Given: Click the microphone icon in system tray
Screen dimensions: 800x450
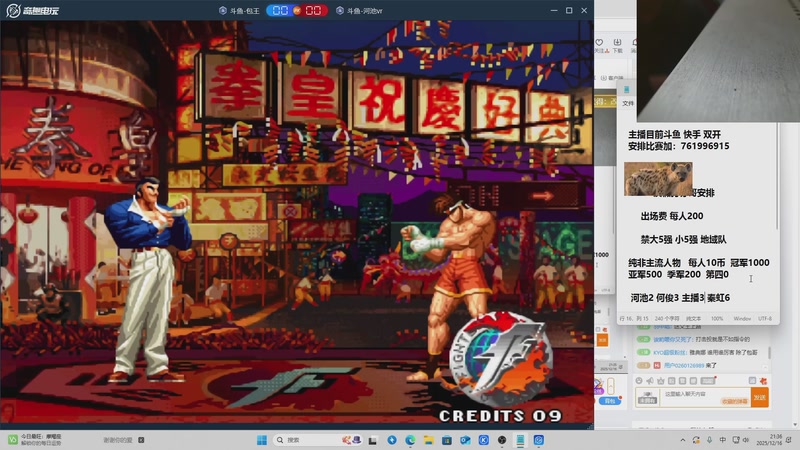Looking at the screenshot, I should tap(709, 440).
